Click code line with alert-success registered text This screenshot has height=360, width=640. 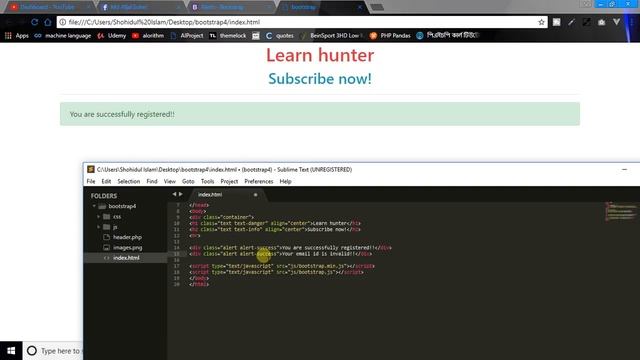290,247
